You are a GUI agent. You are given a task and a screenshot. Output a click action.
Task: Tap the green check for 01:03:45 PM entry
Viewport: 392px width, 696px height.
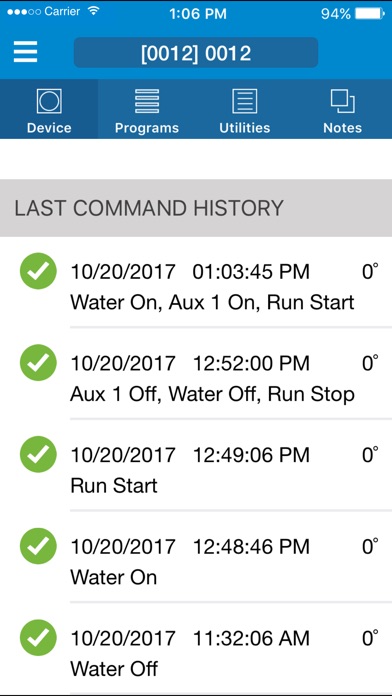tap(38, 271)
